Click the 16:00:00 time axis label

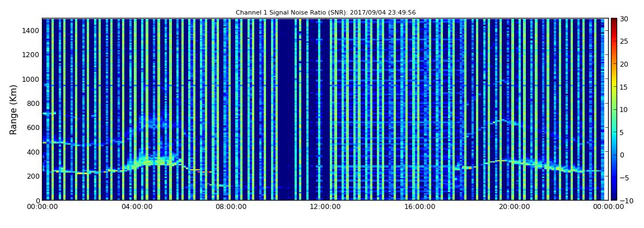click(x=420, y=207)
